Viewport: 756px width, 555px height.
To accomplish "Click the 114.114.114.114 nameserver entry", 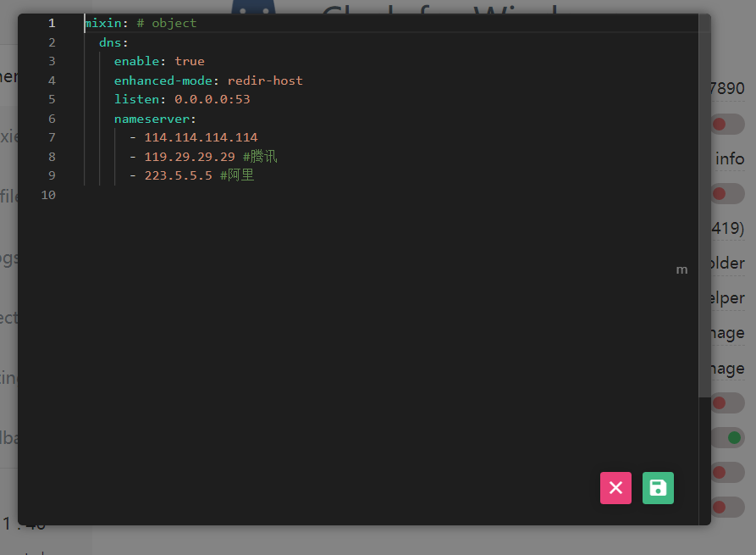I will (201, 137).
